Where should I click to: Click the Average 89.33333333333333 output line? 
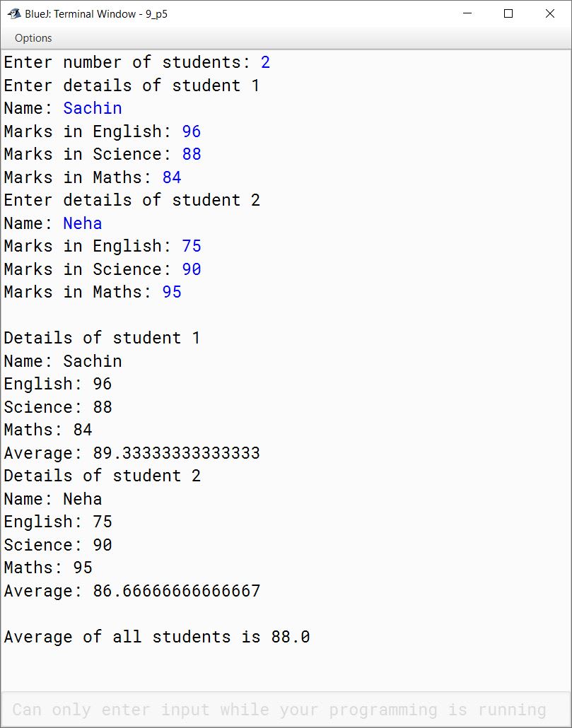point(132,453)
